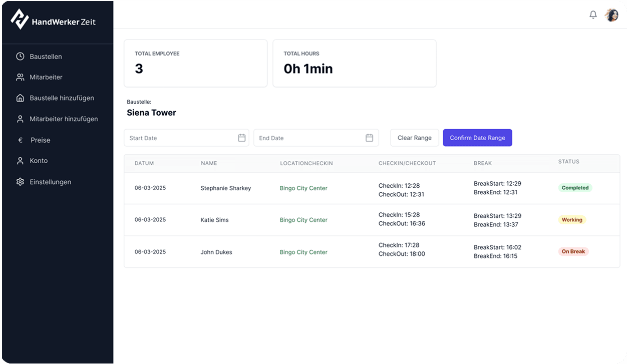This screenshot has width=627, height=364.
Task: Click the Working status badge for Katie Sims
Action: 572,220
